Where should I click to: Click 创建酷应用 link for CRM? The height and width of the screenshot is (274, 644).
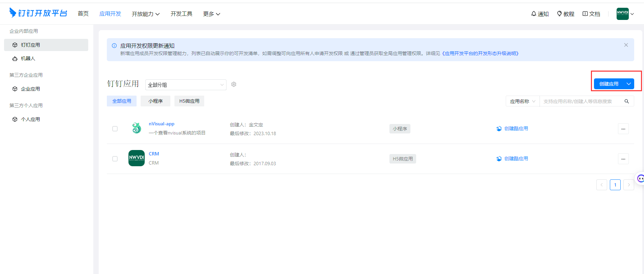click(x=516, y=159)
